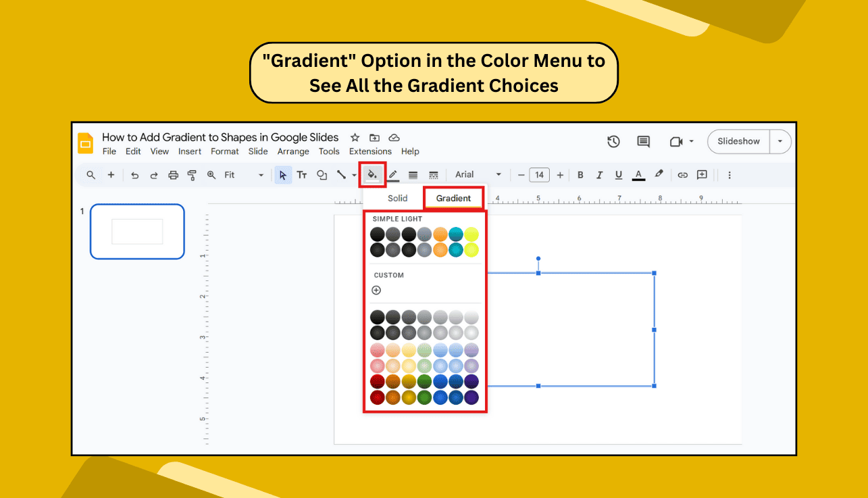The width and height of the screenshot is (868, 498).
Task: Click the Border weight icon
Action: click(x=413, y=174)
